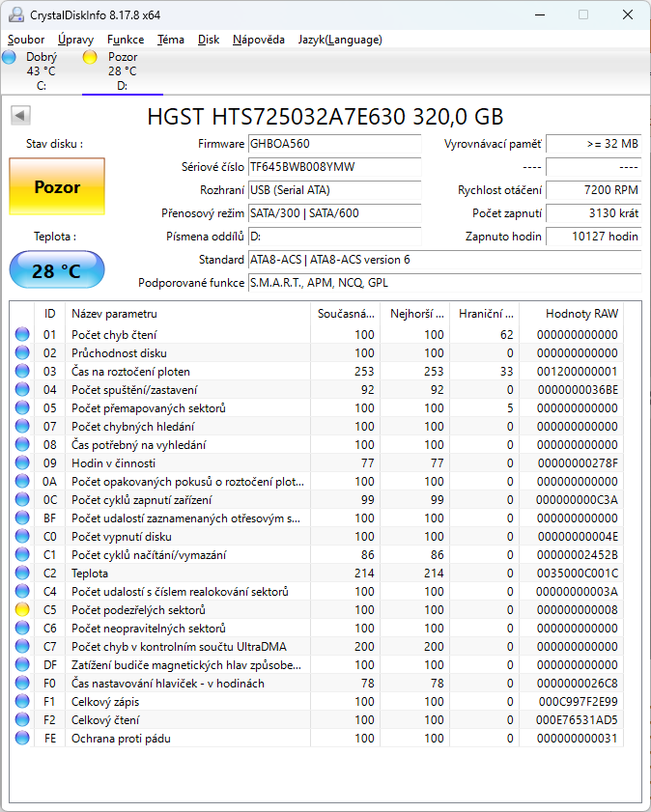Click the Podporované funkce field

(x=445, y=283)
